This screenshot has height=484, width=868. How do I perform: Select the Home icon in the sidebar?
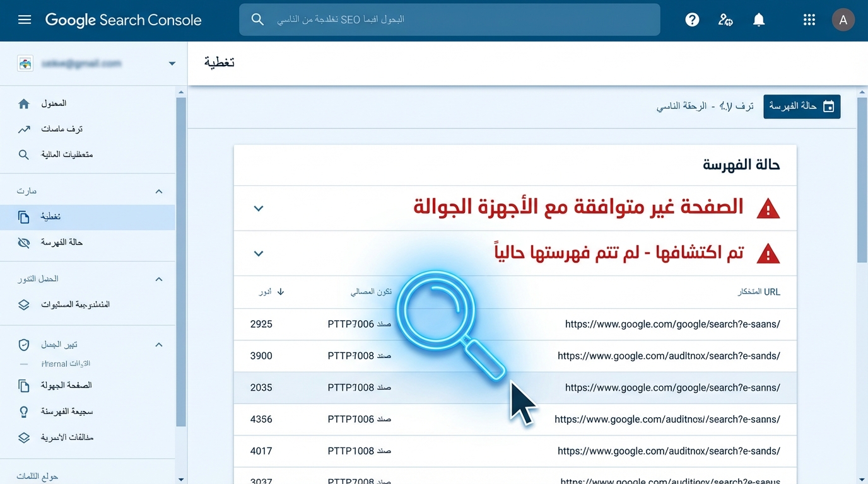(x=25, y=103)
